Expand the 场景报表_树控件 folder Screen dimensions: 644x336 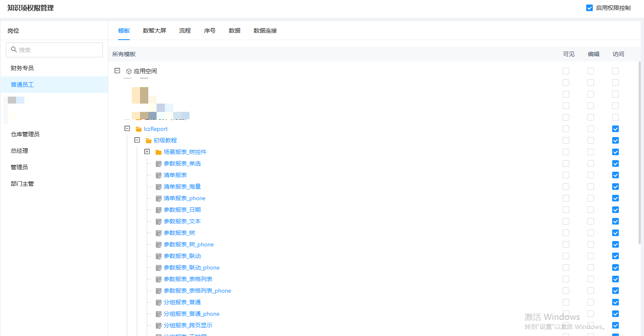tap(147, 152)
